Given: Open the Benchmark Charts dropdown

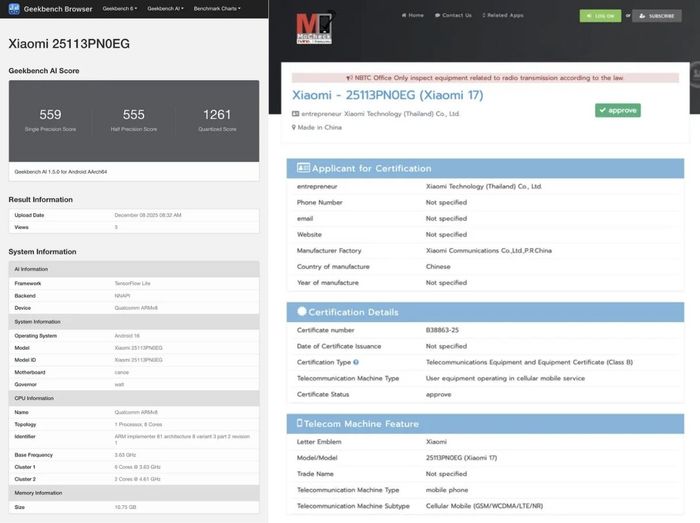Looking at the screenshot, I should click(x=217, y=8).
